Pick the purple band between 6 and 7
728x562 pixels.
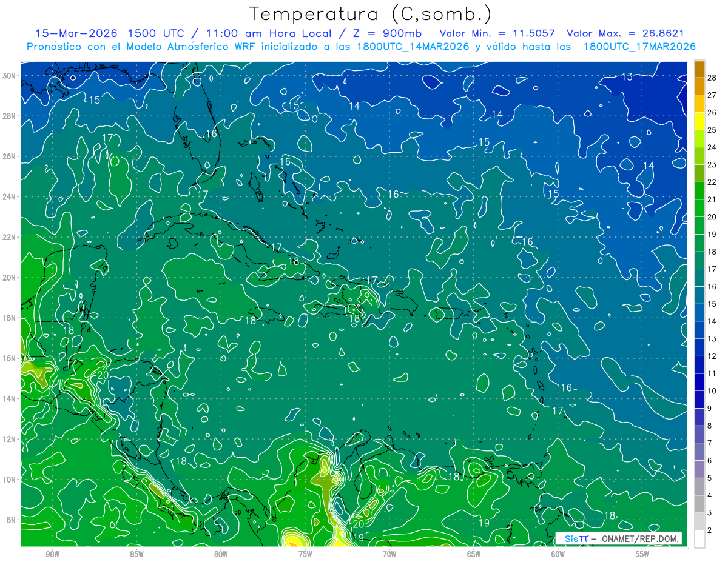click(699, 452)
